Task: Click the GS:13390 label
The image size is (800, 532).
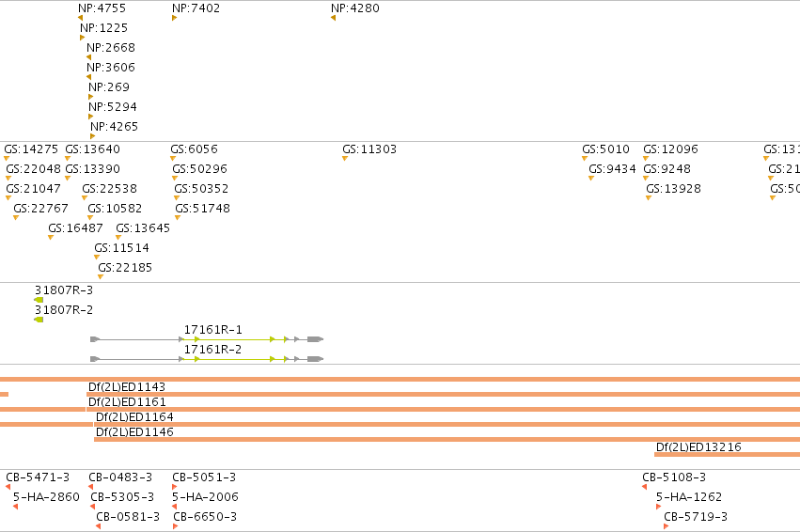Action: click(x=92, y=169)
